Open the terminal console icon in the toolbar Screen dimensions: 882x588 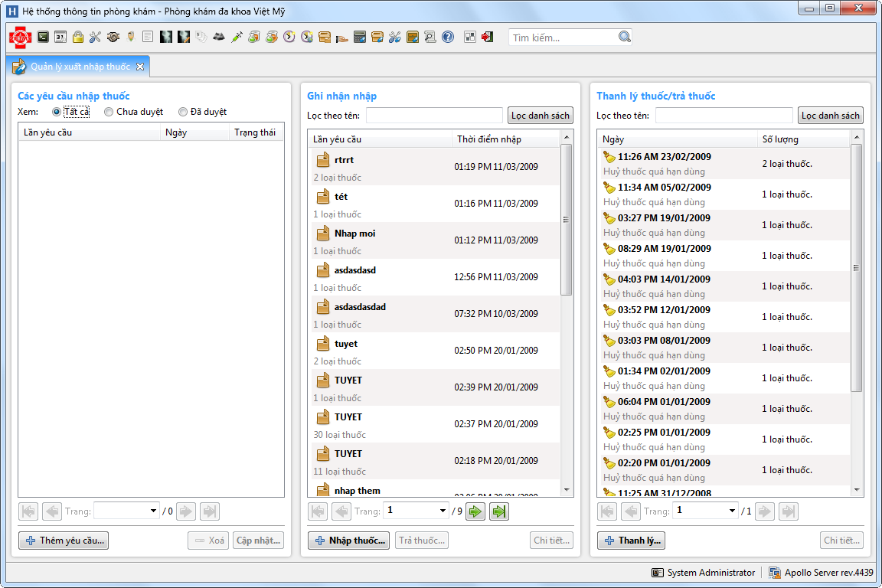(x=43, y=37)
